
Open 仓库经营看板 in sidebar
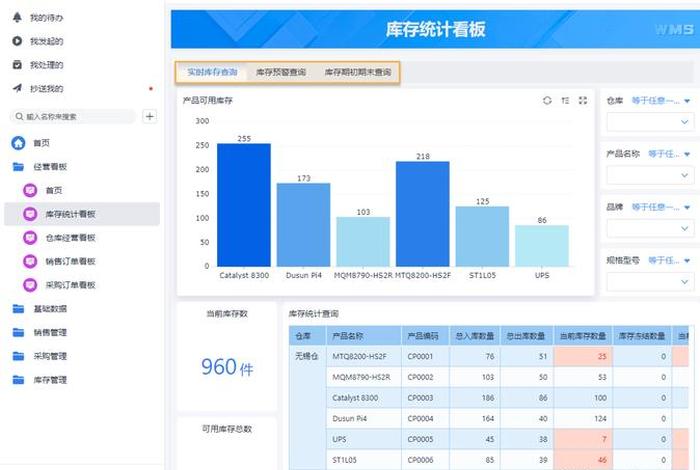click(x=82, y=237)
